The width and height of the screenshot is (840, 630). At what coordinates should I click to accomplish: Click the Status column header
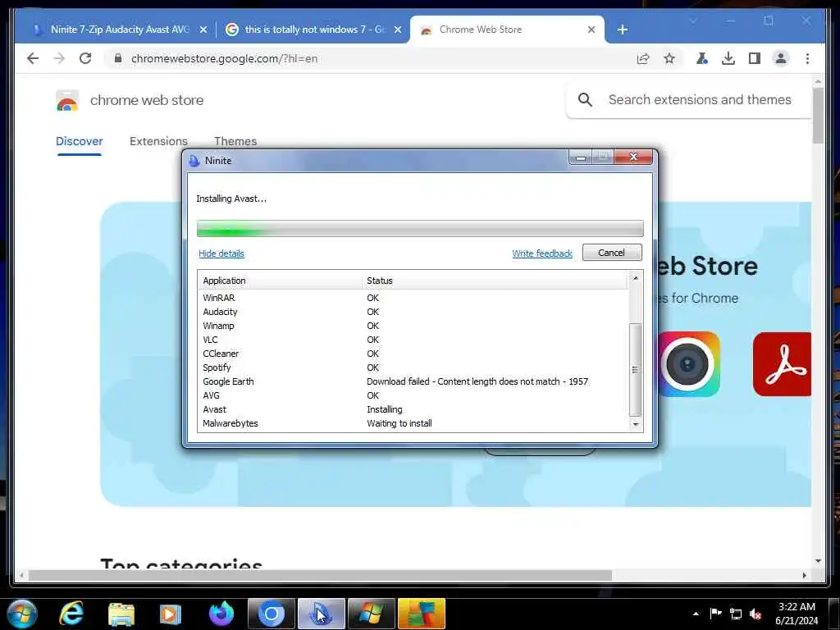[x=495, y=281]
